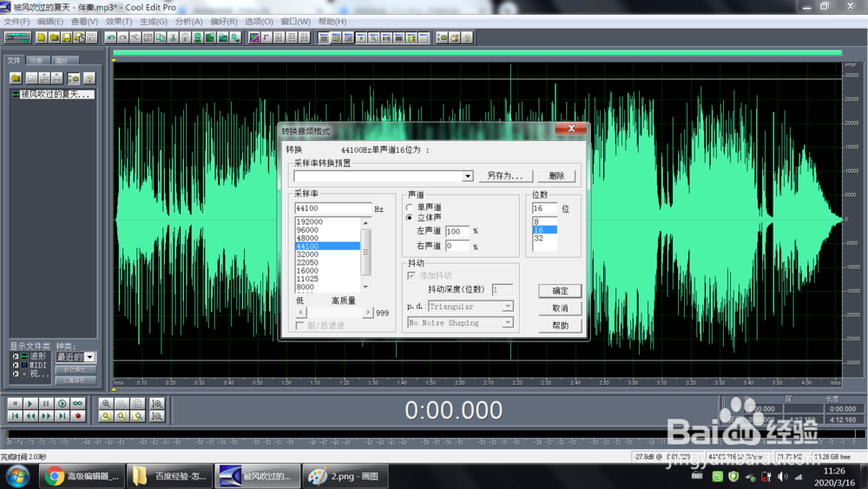Click the 44100 sample rate input field

pos(332,208)
